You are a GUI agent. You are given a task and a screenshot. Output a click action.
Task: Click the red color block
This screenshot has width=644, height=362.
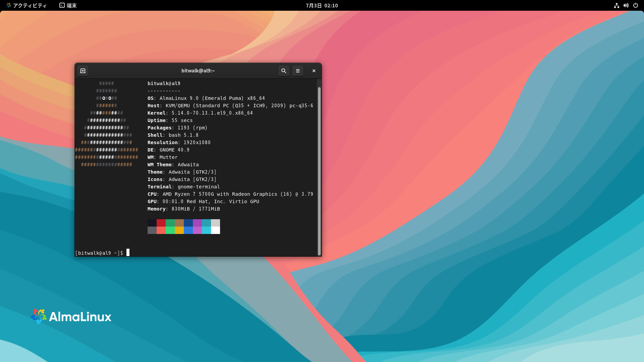tap(161, 223)
